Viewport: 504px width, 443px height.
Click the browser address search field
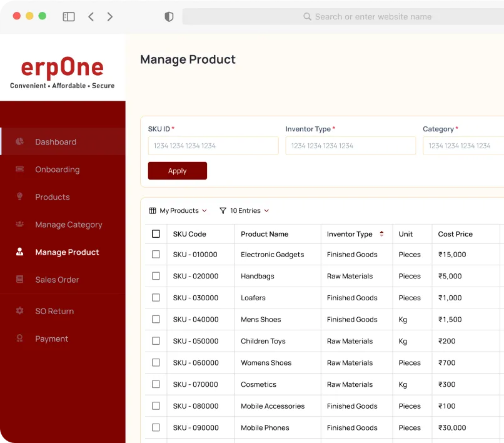pos(343,17)
